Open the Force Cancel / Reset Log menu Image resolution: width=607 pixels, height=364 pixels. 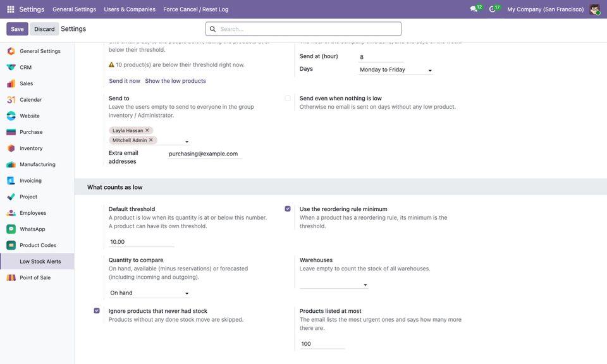196,9
